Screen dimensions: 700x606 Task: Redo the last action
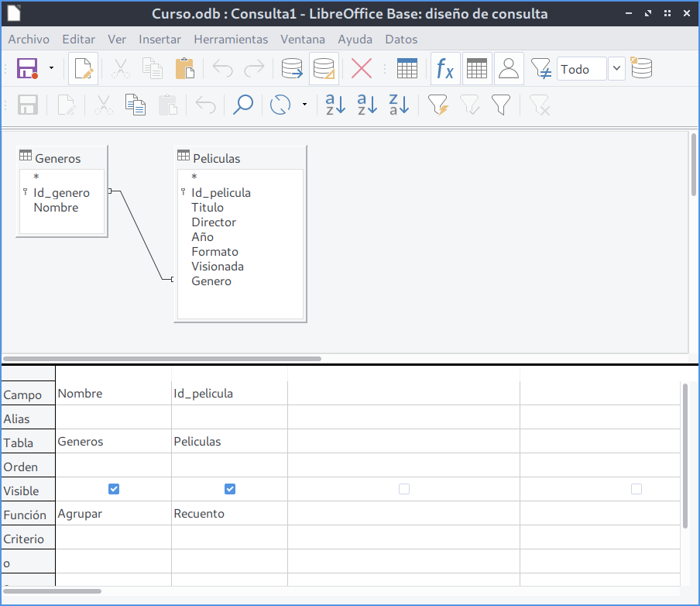tap(255, 69)
